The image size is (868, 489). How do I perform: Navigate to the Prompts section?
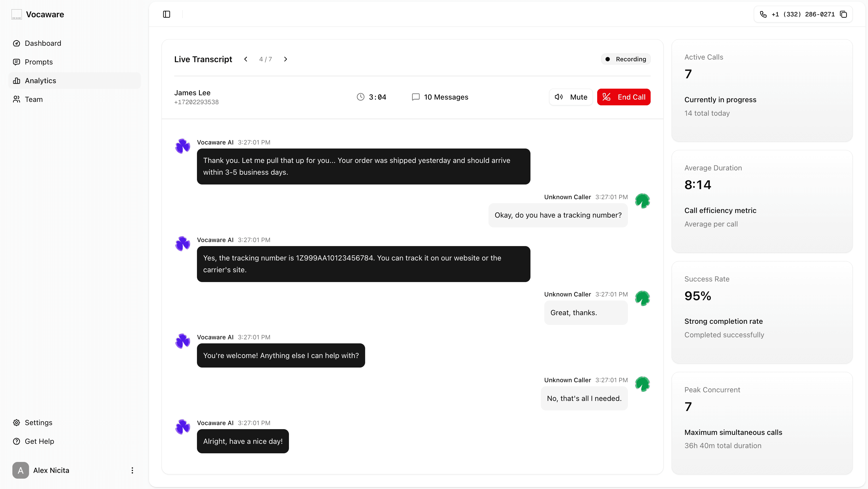click(39, 62)
